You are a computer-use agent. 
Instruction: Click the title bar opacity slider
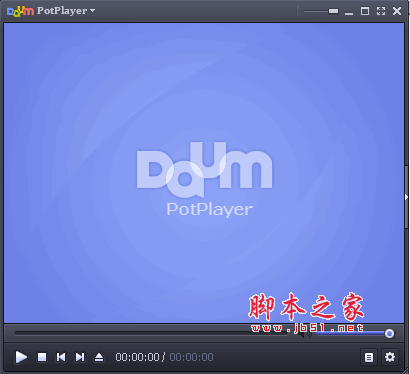pyautogui.click(x=321, y=11)
